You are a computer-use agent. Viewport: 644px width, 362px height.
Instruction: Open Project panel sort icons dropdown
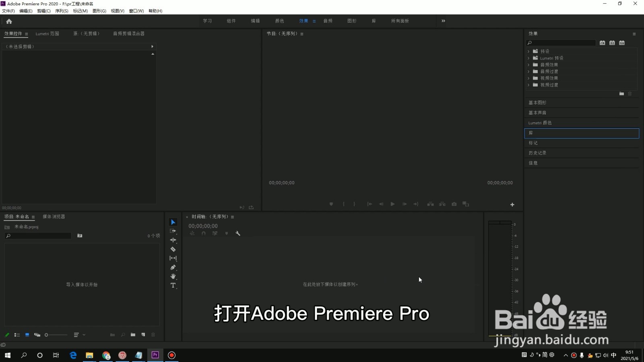coord(78,335)
